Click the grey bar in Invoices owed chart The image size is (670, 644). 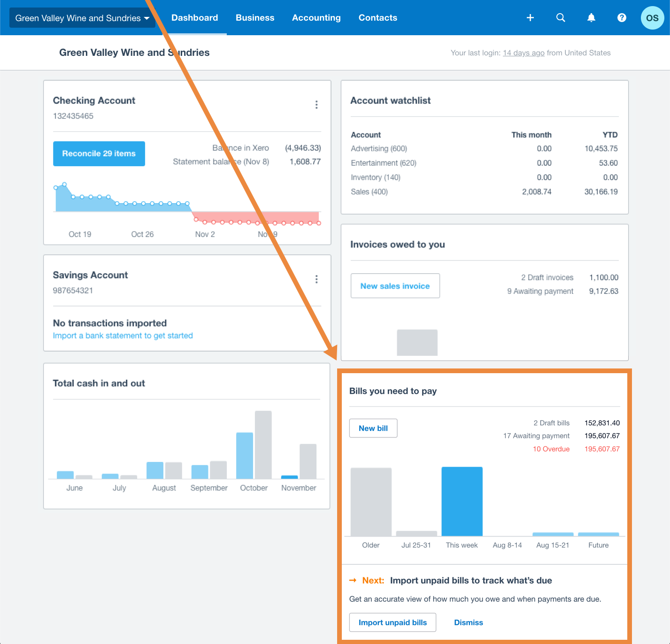pyautogui.click(x=417, y=343)
